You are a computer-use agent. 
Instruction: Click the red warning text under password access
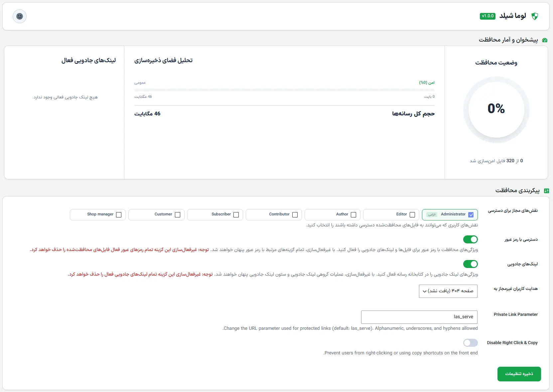coord(119,250)
